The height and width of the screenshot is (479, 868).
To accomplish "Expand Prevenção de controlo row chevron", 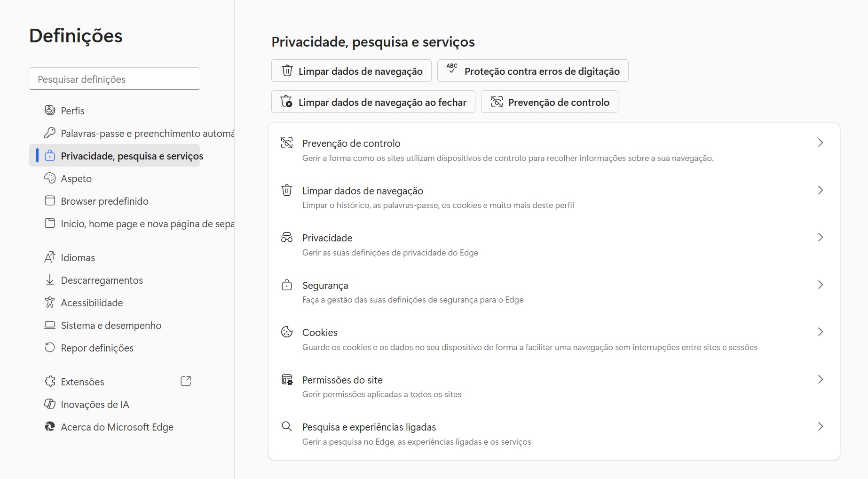I will click(x=820, y=143).
